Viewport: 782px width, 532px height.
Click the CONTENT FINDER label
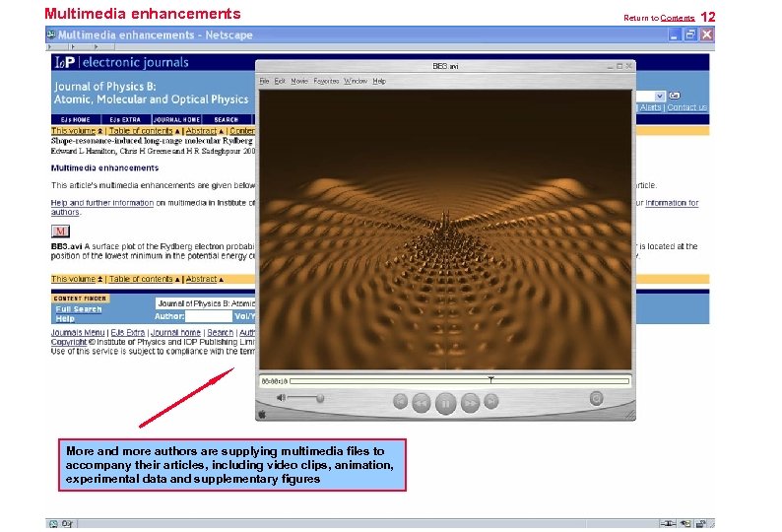tap(80, 299)
